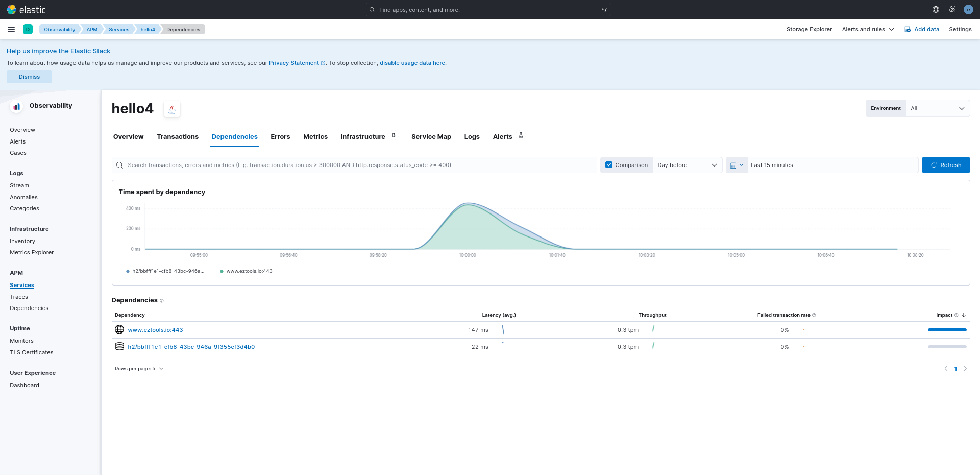Viewport: 980px width, 475px height.
Task: Toggle h2/bbfff1e1 legend series
Action: [x=165, y=271]
